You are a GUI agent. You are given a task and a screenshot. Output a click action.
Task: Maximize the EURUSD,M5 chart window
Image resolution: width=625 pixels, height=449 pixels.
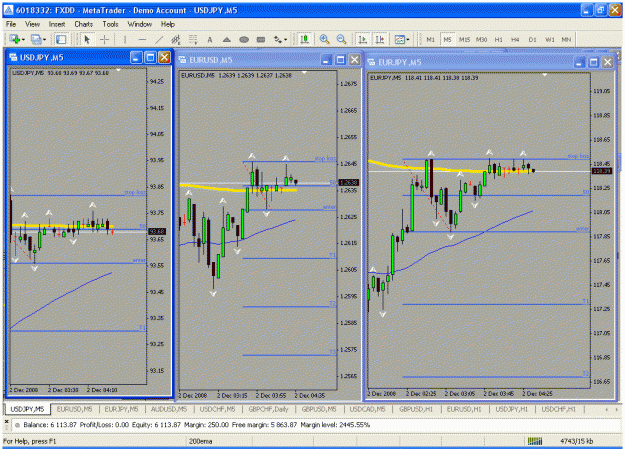coord(340,60)
